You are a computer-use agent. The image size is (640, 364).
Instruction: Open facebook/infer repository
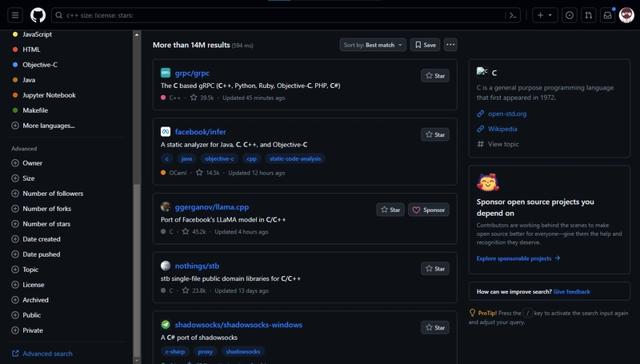coord(200,132)
